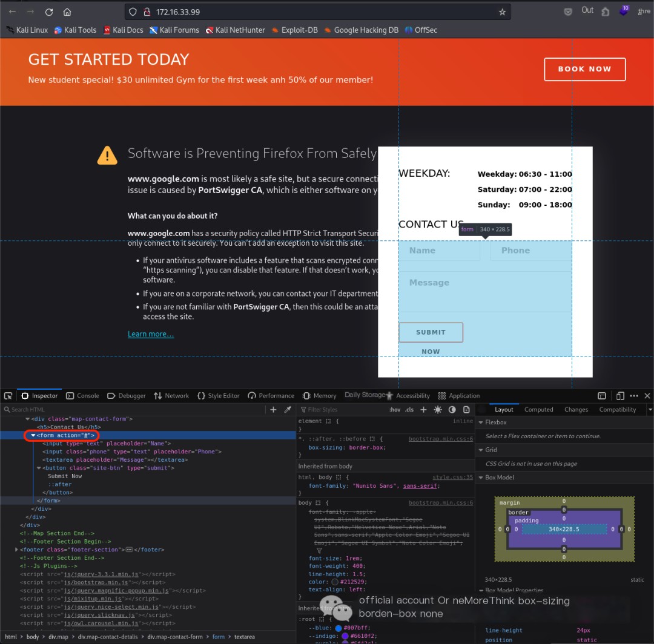Add a new CSS rule
This screenshot has width=654, height=644.
point(423,410)
